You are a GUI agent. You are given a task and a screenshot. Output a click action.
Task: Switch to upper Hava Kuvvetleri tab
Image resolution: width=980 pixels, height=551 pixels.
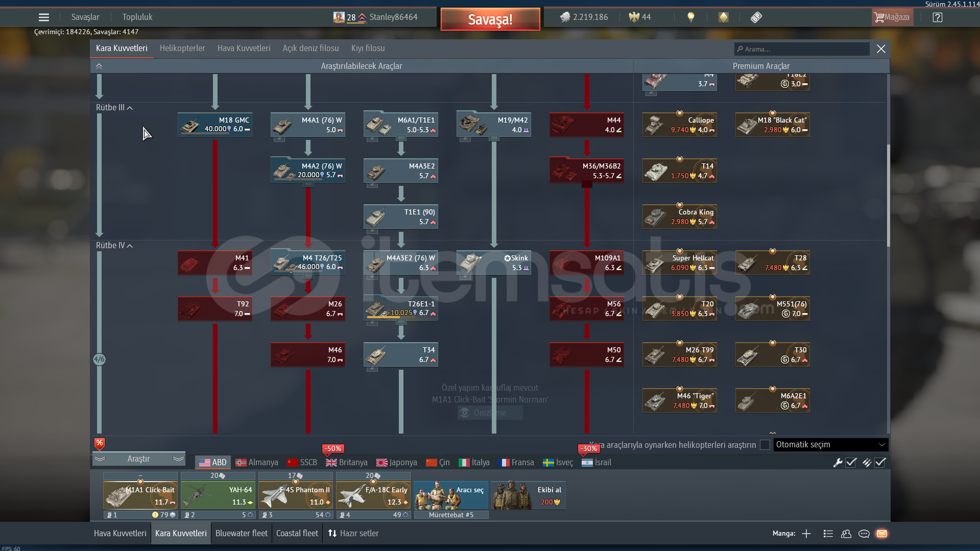tap(244, 49)
